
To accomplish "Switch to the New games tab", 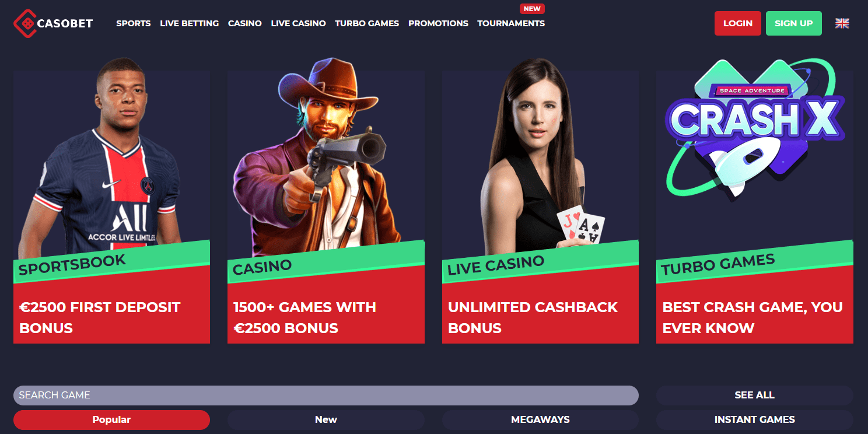I will [x=326, y=420].
